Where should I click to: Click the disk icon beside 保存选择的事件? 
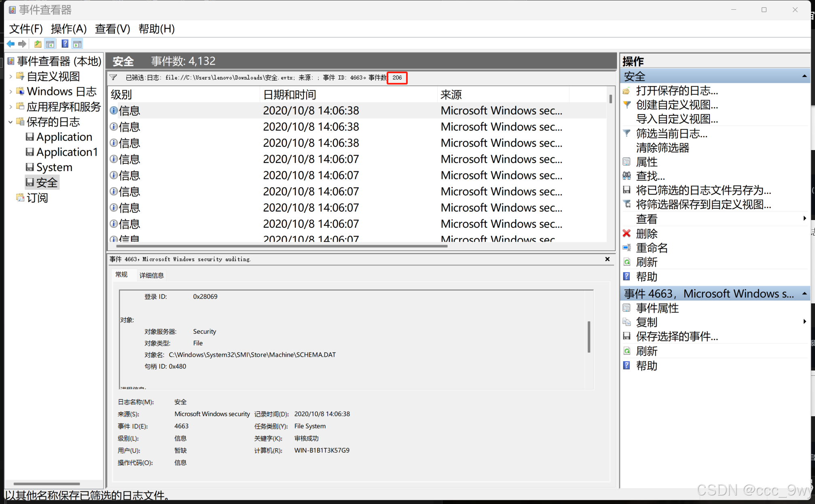coord(627,336)
